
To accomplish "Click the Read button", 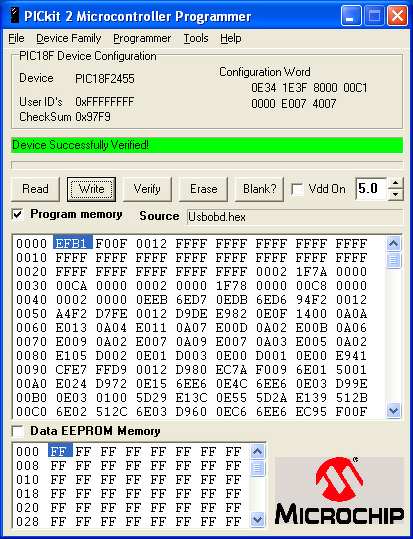I will coord(35,189).
